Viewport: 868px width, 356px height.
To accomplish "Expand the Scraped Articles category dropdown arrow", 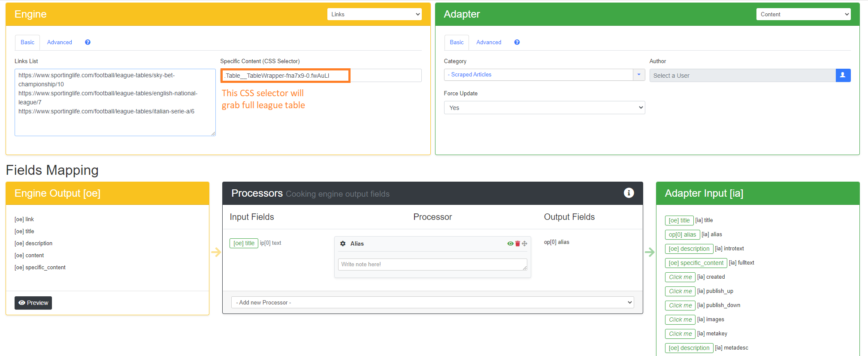I will click(638, 75).
